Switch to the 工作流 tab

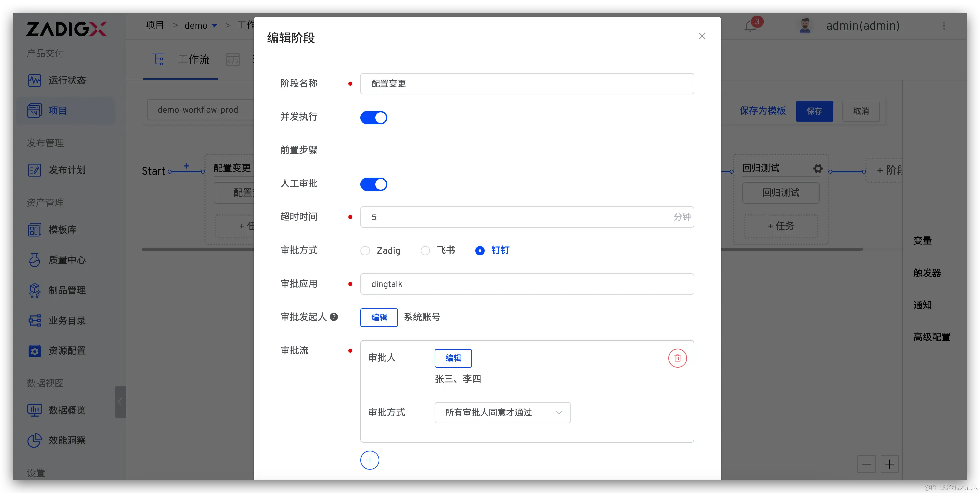pyautogui.click(x=193, y=60)
